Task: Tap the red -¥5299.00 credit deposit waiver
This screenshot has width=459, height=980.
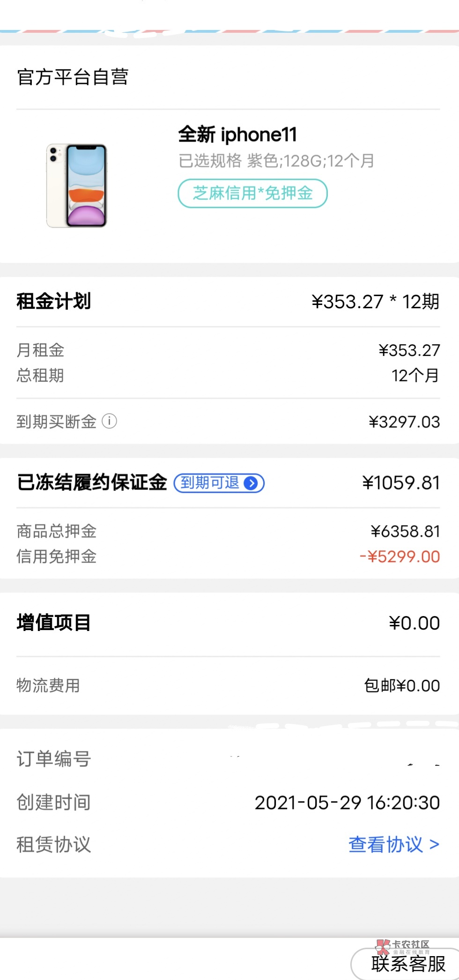Action: coord(400,557)
